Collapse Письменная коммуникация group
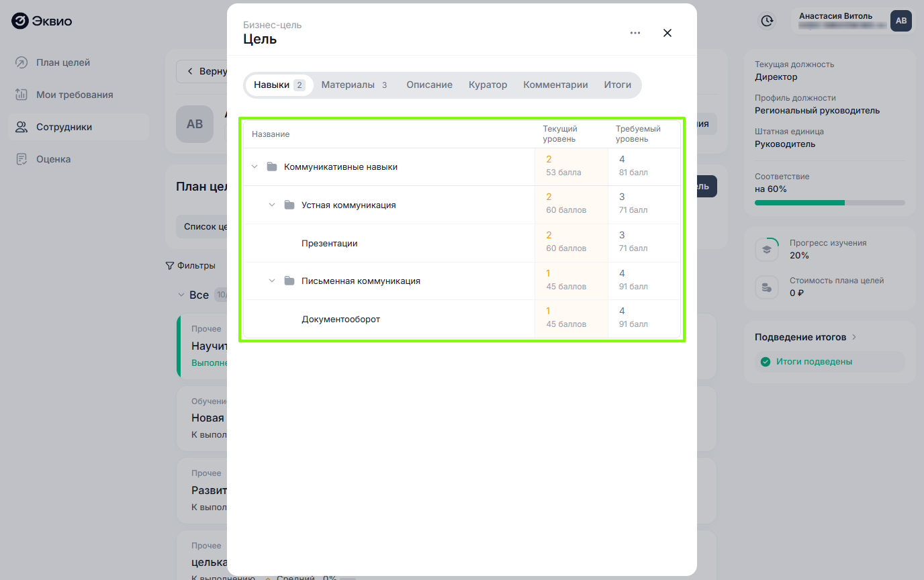The image size is (924, 580). (272, 281)
